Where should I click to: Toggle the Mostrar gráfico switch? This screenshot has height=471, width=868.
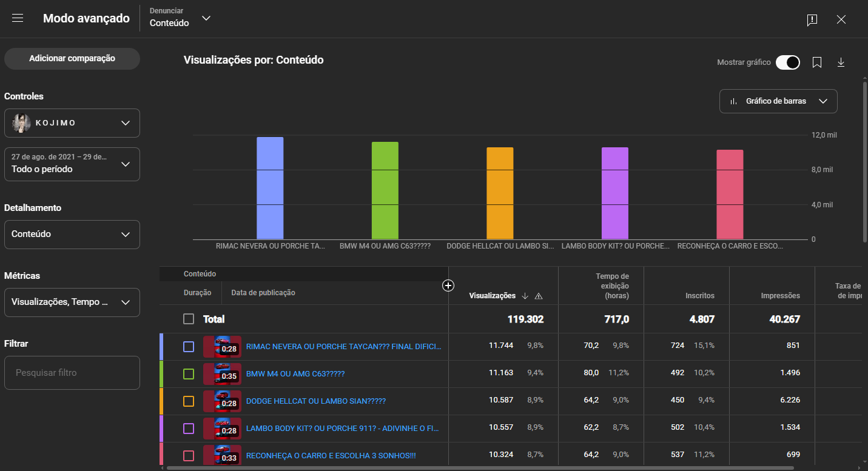coord(788,62)
